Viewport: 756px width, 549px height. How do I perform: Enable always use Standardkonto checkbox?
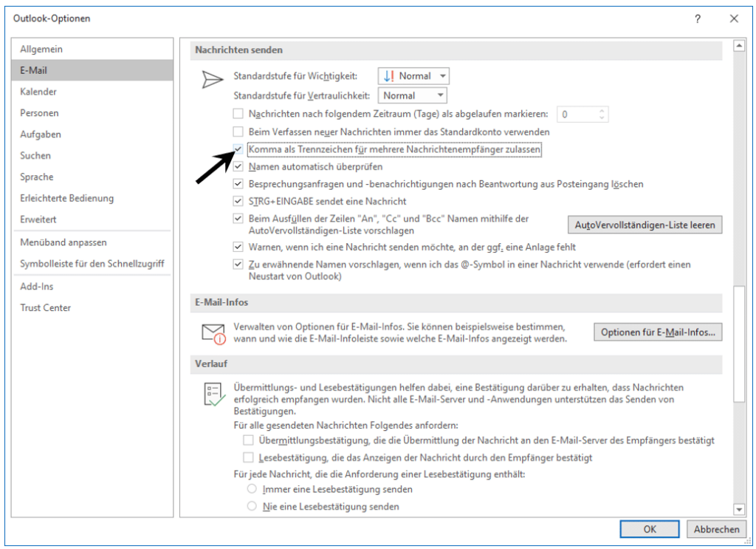[x=238, y=132]
